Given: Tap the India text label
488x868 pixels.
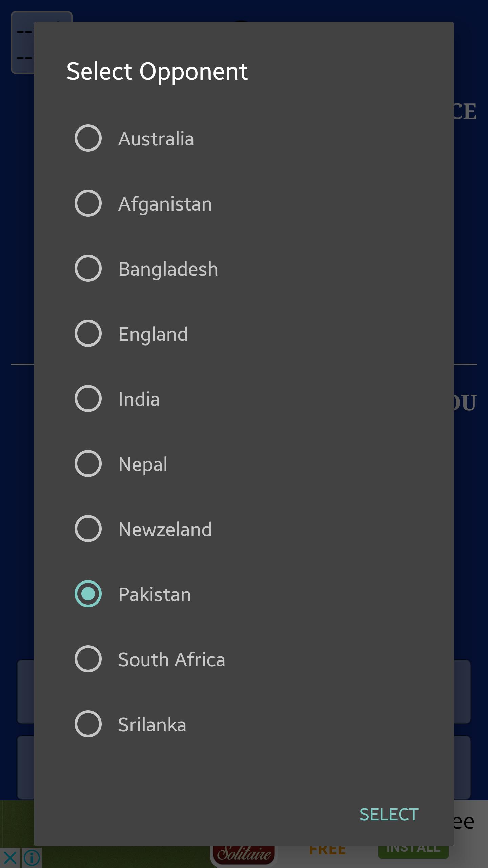Looking at the screenshot, I should pyautogui.click(x=139, y=399).
